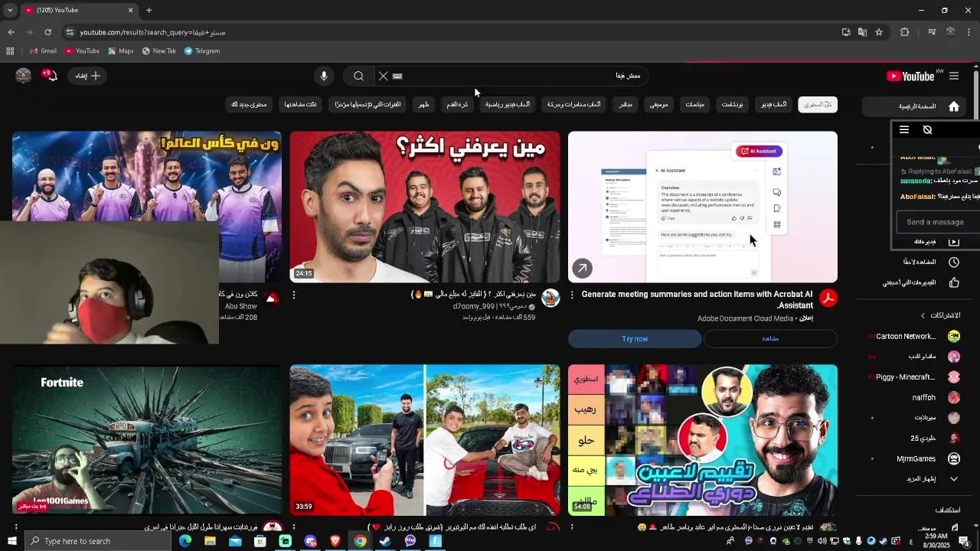Open Chrome extensions puzzle icon
Screen dimensions: 980x551
coord(905,32)
